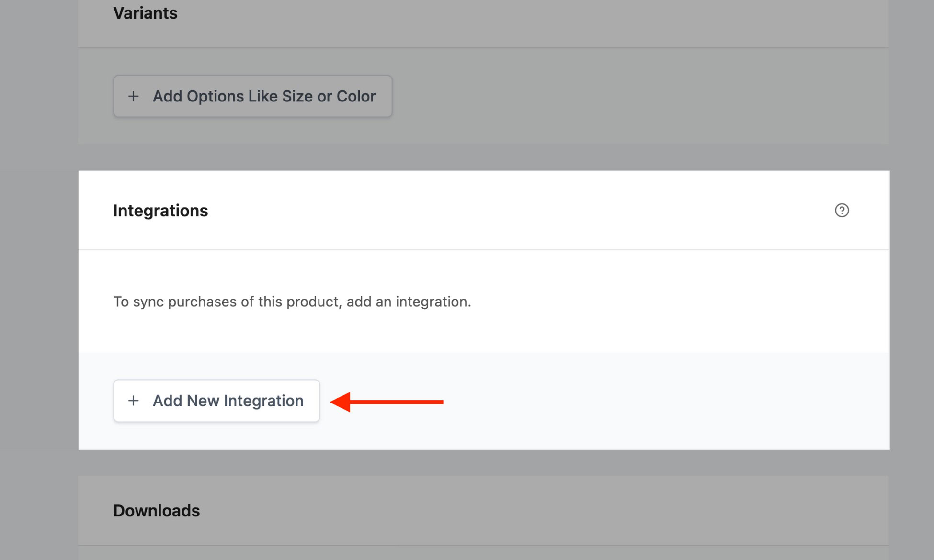
Task: Select the Integrations section heading
Action: (160, 211)
